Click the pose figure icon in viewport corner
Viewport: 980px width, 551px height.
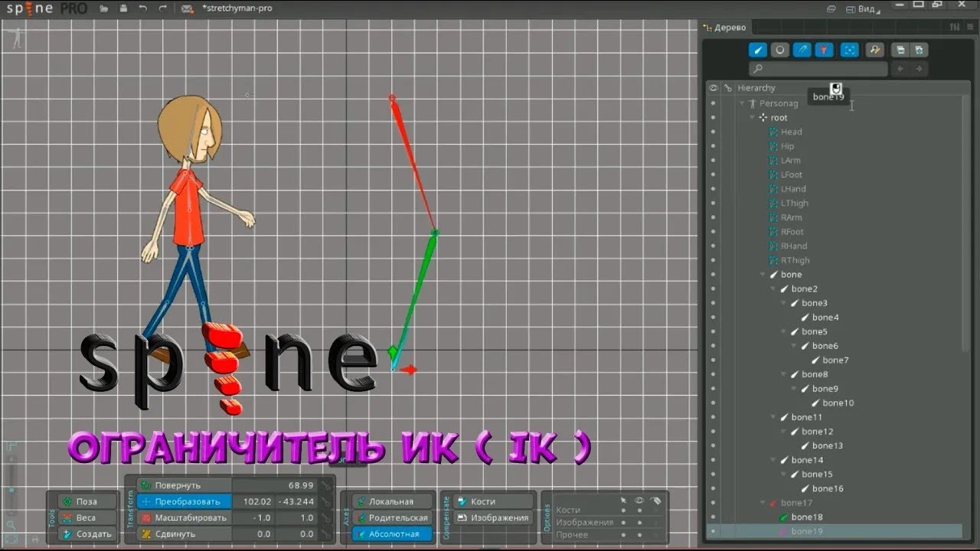pos(16,37)
